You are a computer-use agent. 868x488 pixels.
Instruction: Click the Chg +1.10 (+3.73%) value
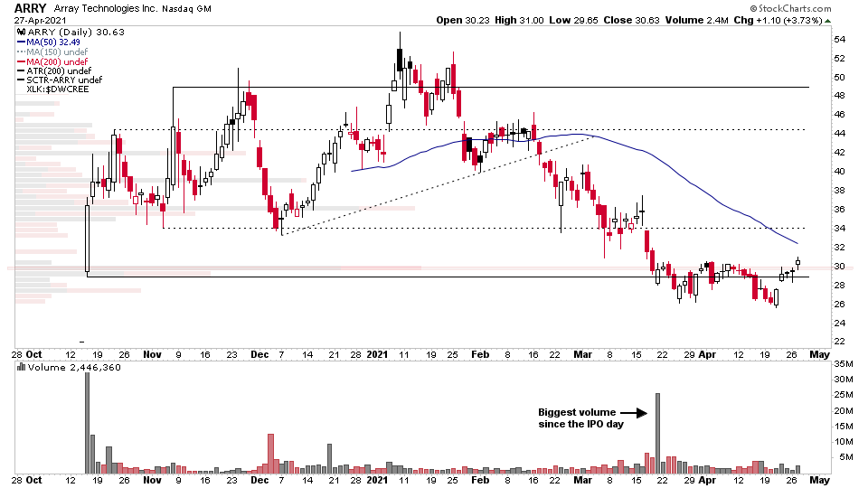click(x=778, y=20)
